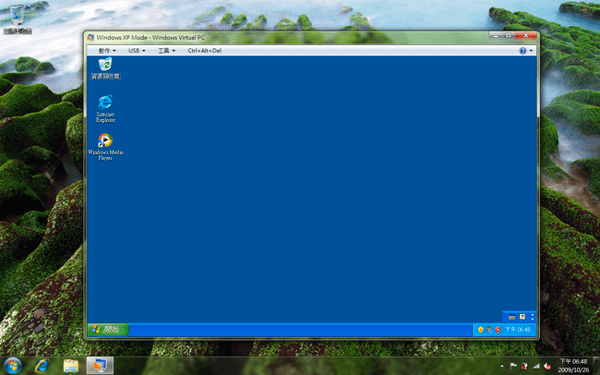
Task: Click the red shield icon in XP tray
Action: coord(498,329)
